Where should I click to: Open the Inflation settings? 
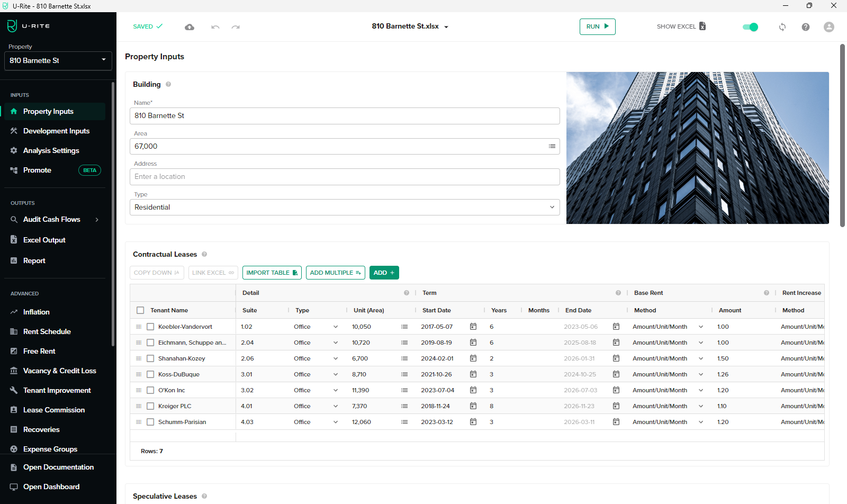35,312
